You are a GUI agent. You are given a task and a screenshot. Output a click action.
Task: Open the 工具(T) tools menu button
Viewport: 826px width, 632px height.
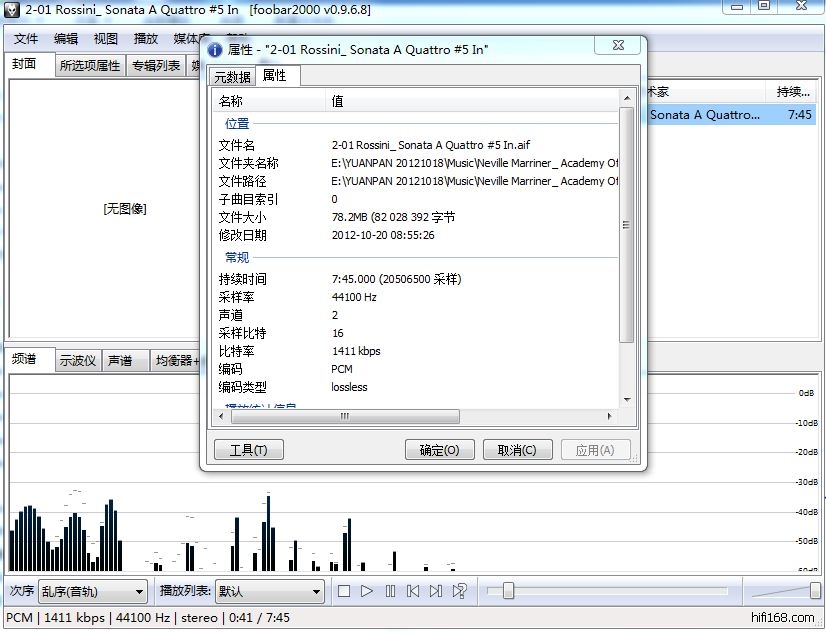click(x=249, y=450)
